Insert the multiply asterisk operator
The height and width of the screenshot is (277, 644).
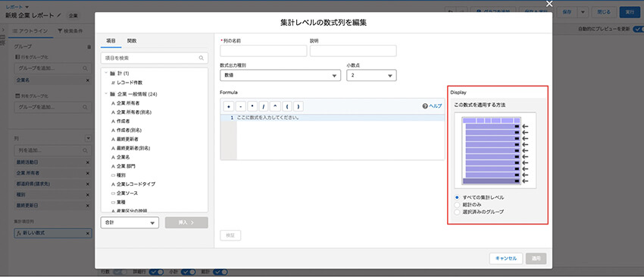[252, 106]
